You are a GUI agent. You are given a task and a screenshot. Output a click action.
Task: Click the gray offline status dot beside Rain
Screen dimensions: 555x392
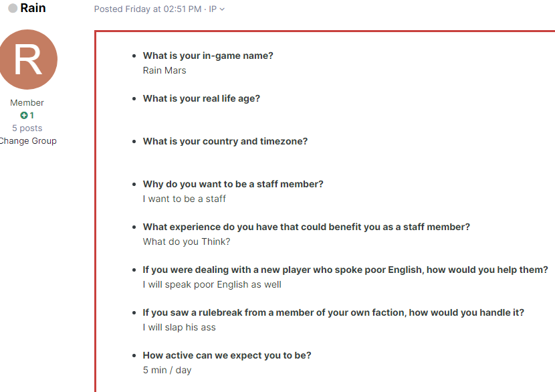click(x=13, y=8)
